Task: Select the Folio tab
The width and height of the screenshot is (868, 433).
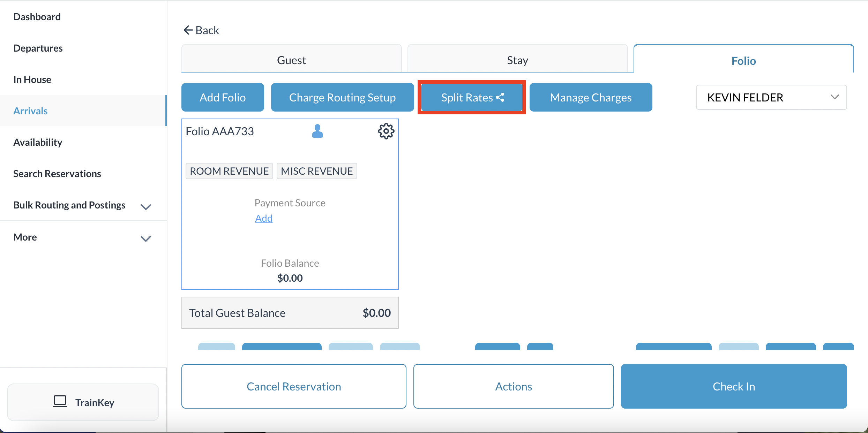Action: pos(743,61)
